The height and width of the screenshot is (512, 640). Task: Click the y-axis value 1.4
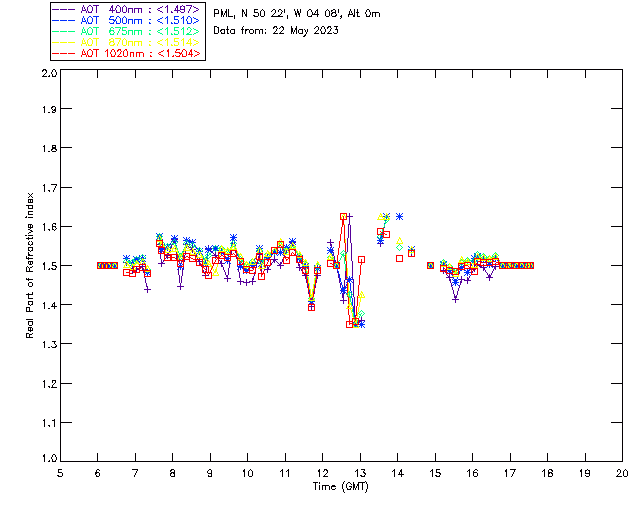[49, 305]
